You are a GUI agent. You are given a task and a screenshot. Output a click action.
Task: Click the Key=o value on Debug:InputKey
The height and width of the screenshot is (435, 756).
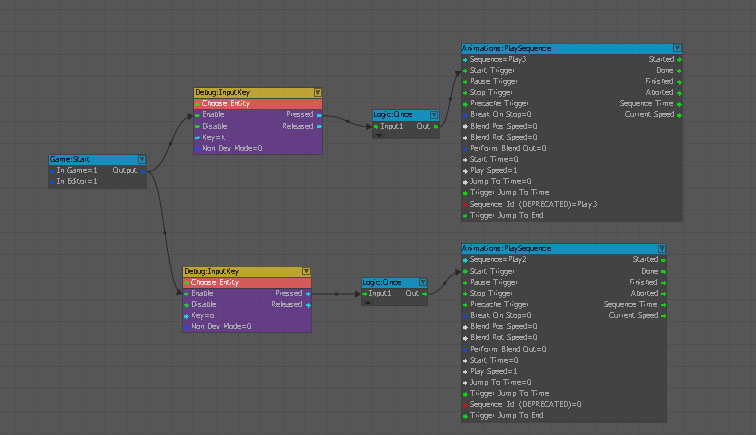(x=200, y=315)
